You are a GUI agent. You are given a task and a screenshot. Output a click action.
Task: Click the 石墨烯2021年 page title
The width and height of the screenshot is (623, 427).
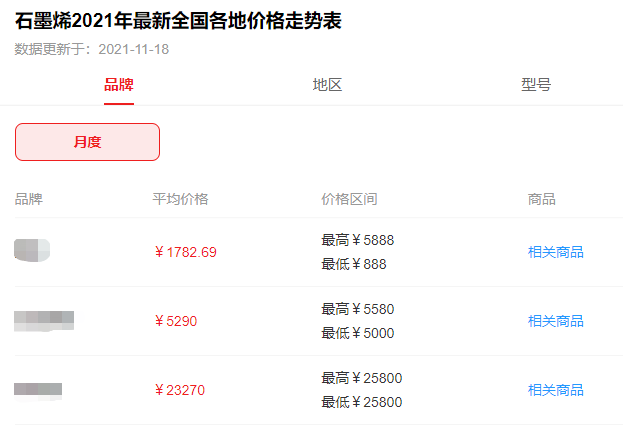tap(179, 21)
